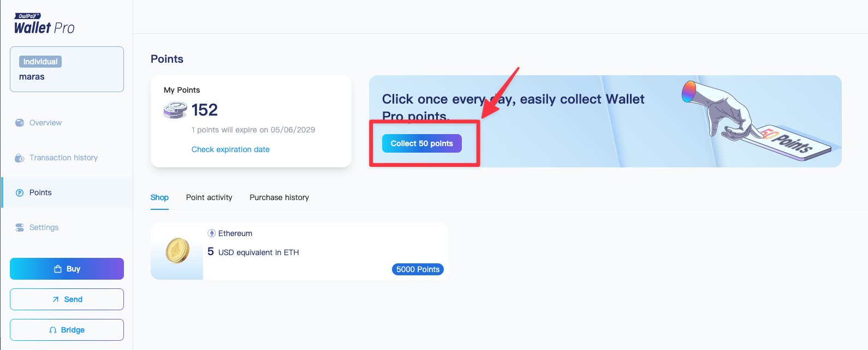Viewport: 868px width, 350px height.
Task: Open the Check expiration date link
Action: tap(230, 149)
